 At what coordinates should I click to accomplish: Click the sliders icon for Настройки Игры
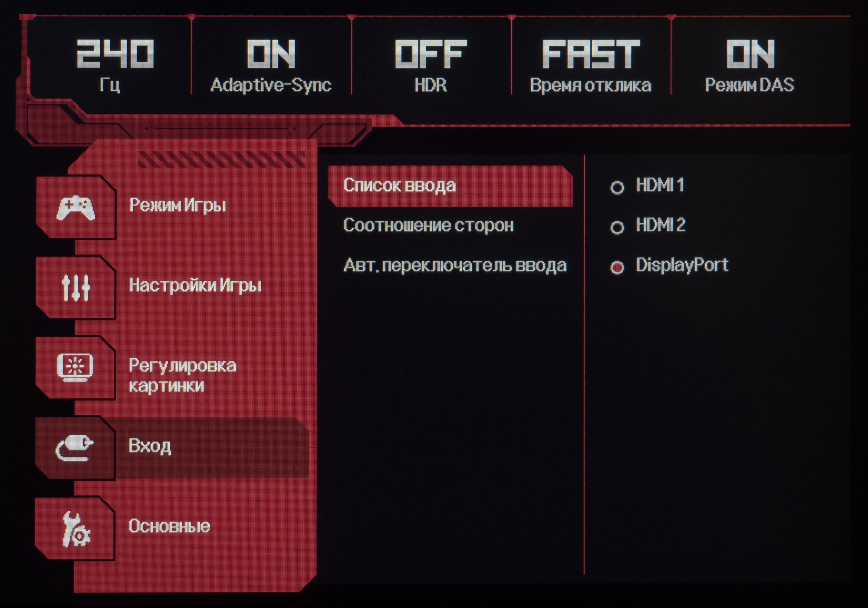[x=76, y=287]
